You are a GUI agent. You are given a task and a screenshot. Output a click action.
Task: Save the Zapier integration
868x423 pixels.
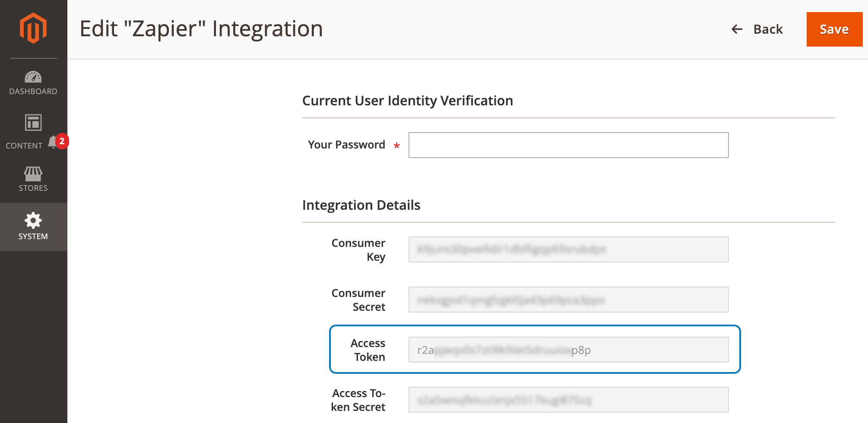[x=834, y=29]
